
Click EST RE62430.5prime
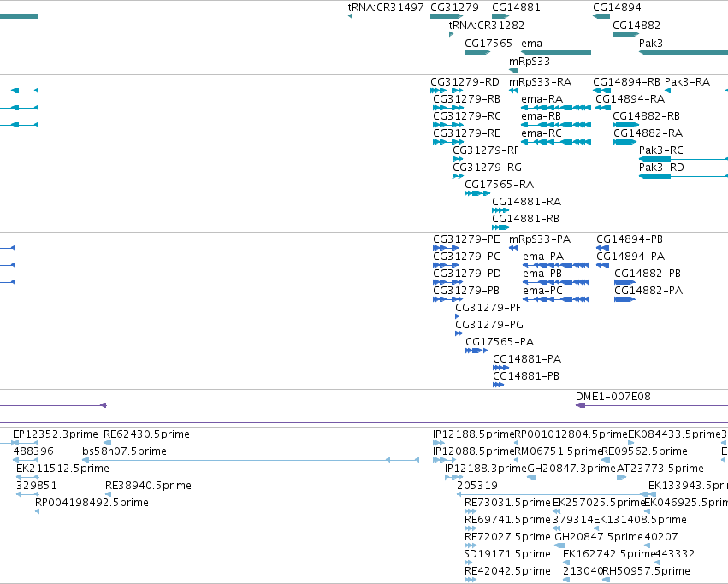[x=107, y=443]
